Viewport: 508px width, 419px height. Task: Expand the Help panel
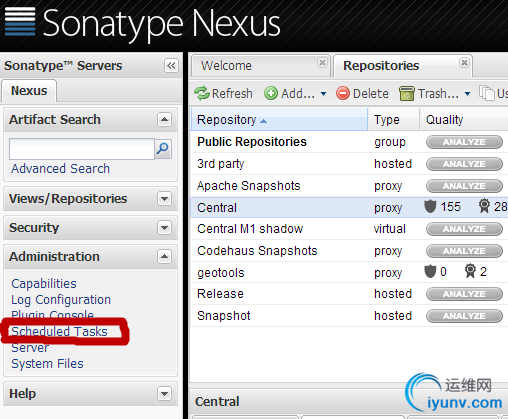164,394
